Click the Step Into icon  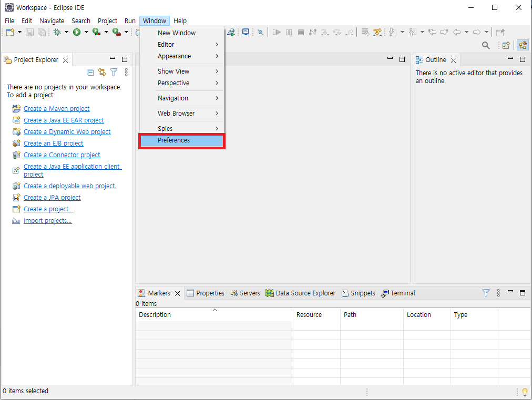click(x=325, y=32)
